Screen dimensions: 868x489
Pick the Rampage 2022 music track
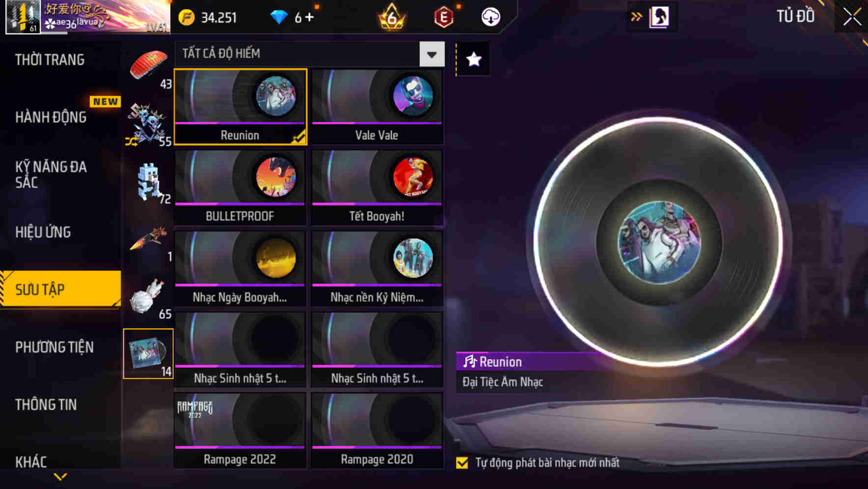[240, 431]
